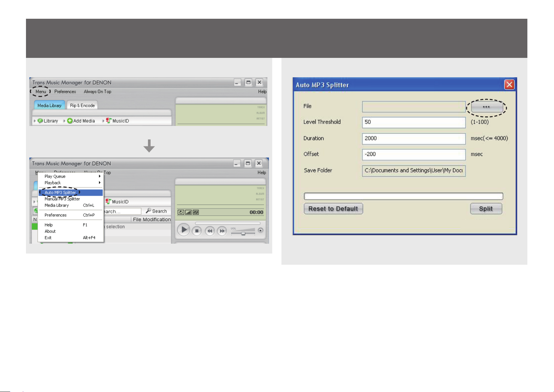Click the Fast Forward button
This screenshot has width=554, height=392.
click(222, 231)
